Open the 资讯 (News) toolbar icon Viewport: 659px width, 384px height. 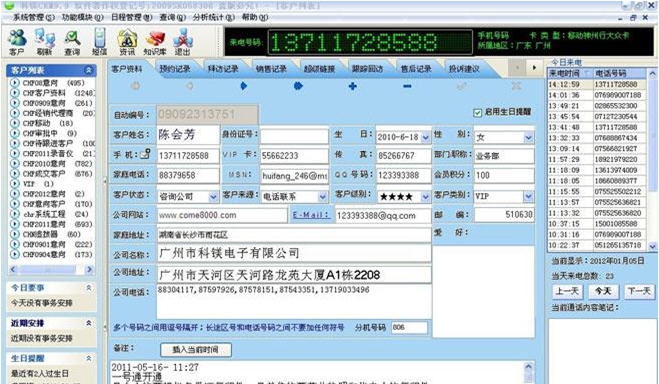(127, 42)
